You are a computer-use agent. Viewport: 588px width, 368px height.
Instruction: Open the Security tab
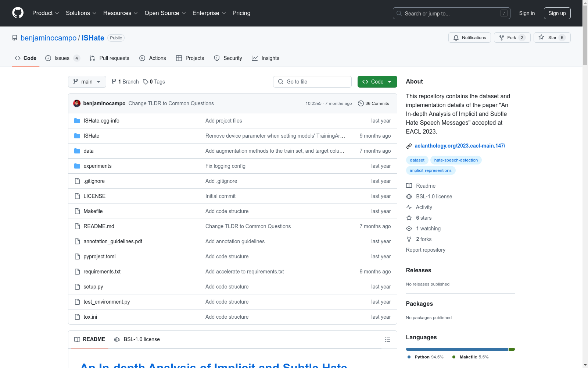[228, 58]
